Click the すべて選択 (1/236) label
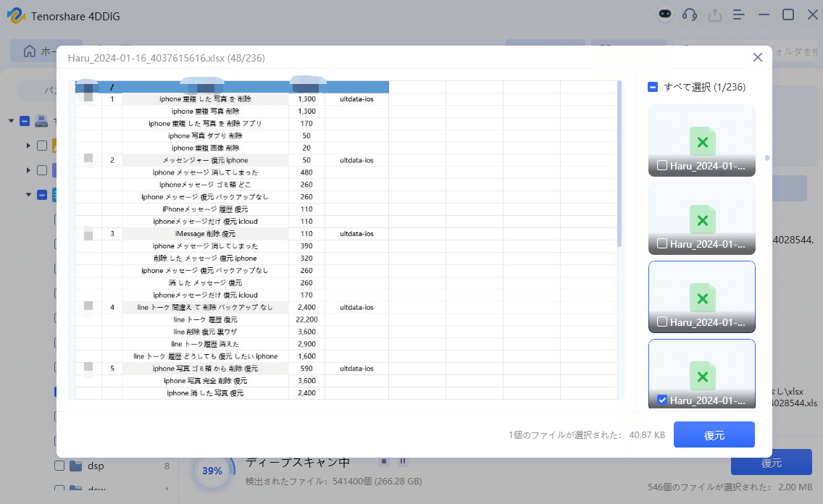Viewport: 823px width, 504px height. [x=704, y=87]
